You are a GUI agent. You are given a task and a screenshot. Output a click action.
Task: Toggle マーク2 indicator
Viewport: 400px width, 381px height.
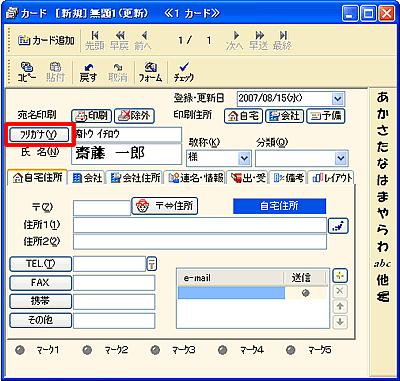(88, 350)
